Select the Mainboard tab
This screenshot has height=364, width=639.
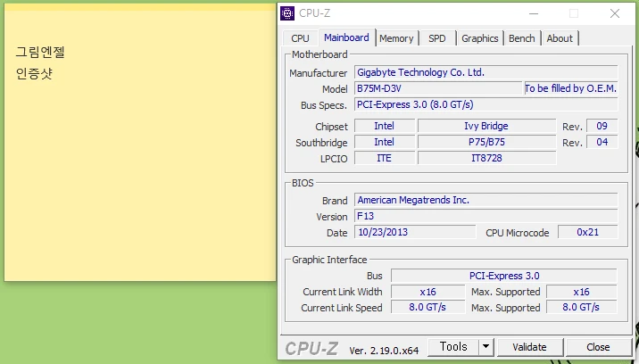(346, 37)
